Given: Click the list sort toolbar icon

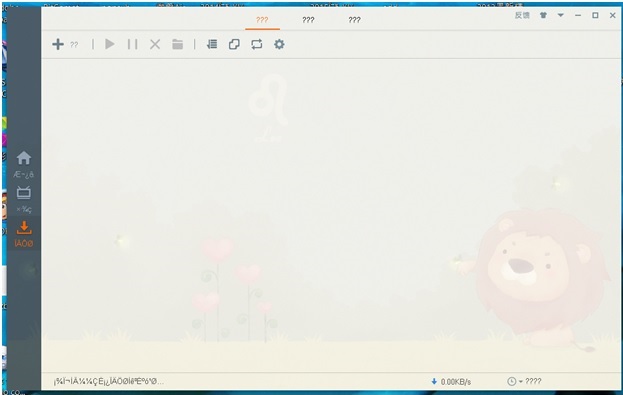Looking at the screenshot, I should click(x=212, y=44).
